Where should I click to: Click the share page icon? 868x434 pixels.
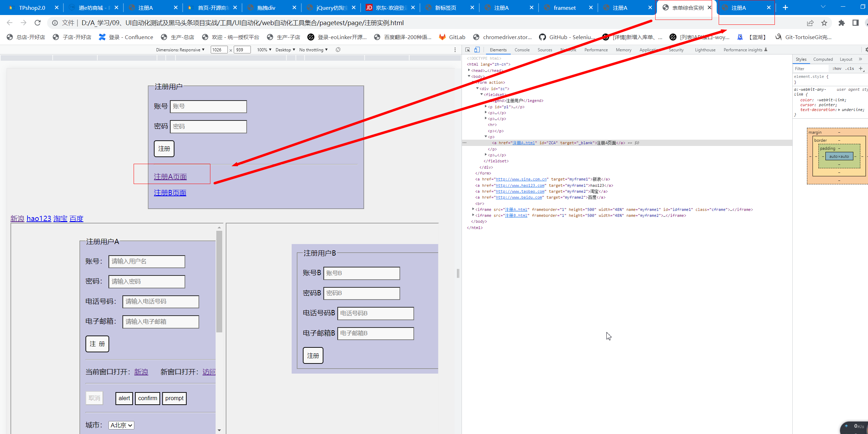(x=810, y=23)
